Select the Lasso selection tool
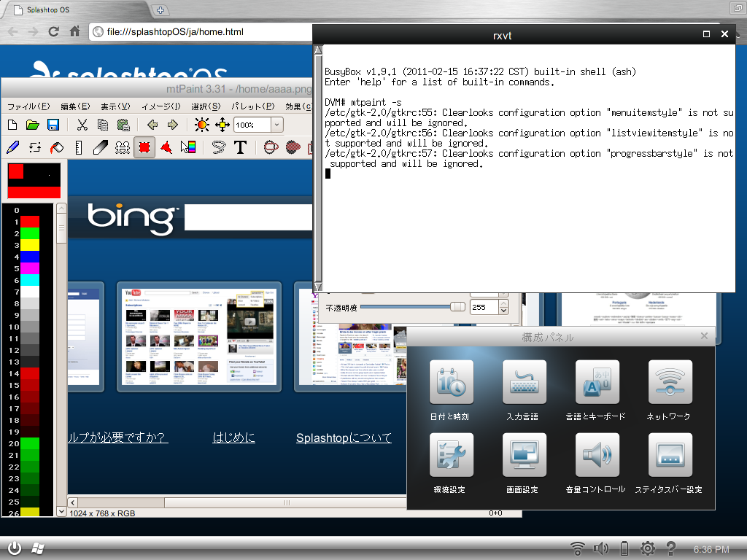 (218, 147)
